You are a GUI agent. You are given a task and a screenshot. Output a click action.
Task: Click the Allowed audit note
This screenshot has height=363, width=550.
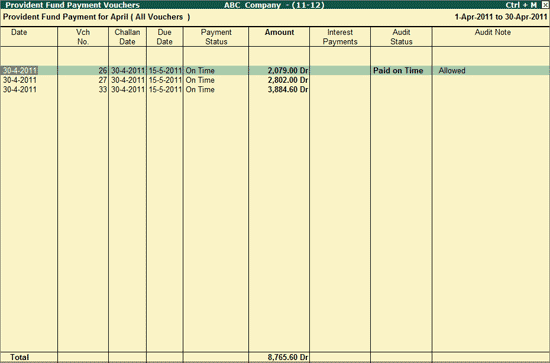coord(452,70)
